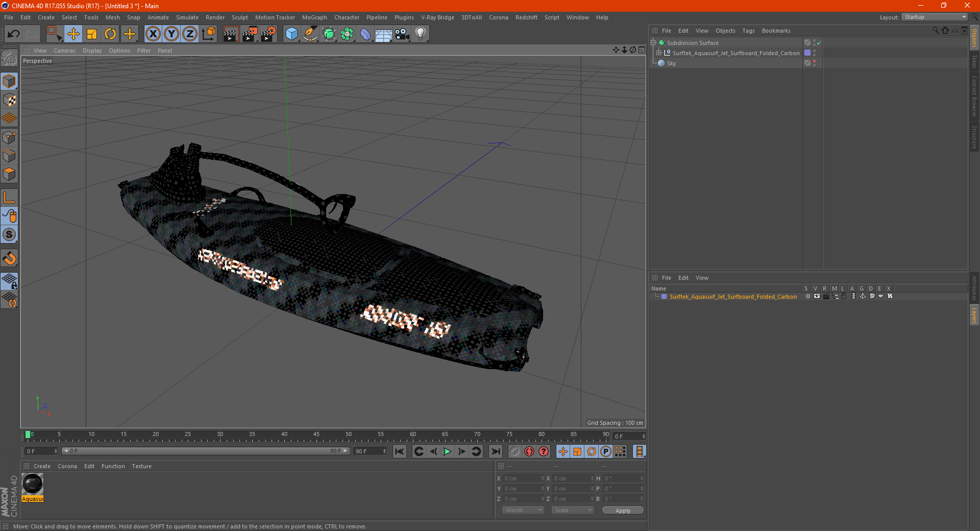980x531 pixels.
Task: Toggle the Z-axis lock
Action: point(190,34)
